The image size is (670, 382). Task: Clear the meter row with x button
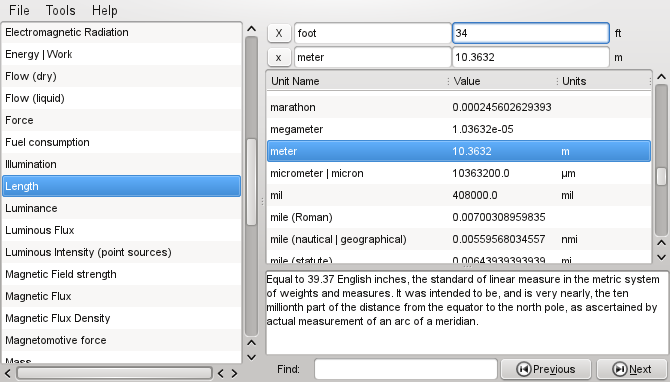point(279,57)
